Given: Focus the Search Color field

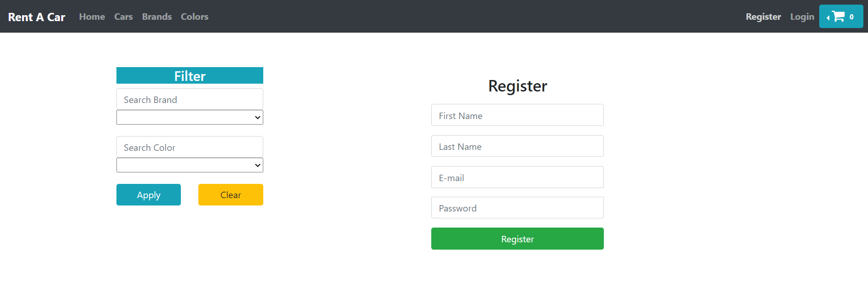Looking at the screenshot, I should click(190, 147).
